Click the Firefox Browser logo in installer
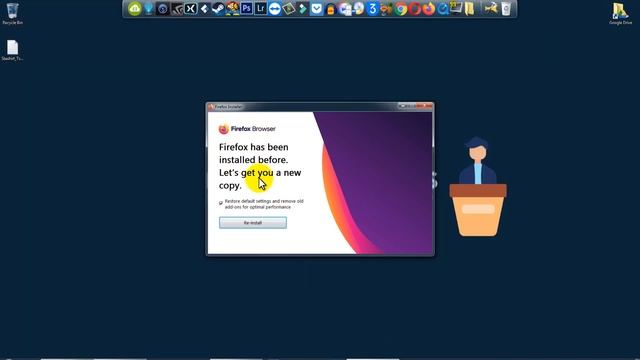640x360 pixels. click(x=247, y=129)
